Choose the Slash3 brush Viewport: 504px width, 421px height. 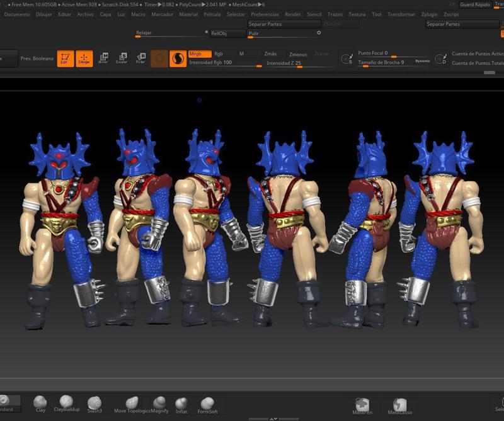[x=93, y=401]
